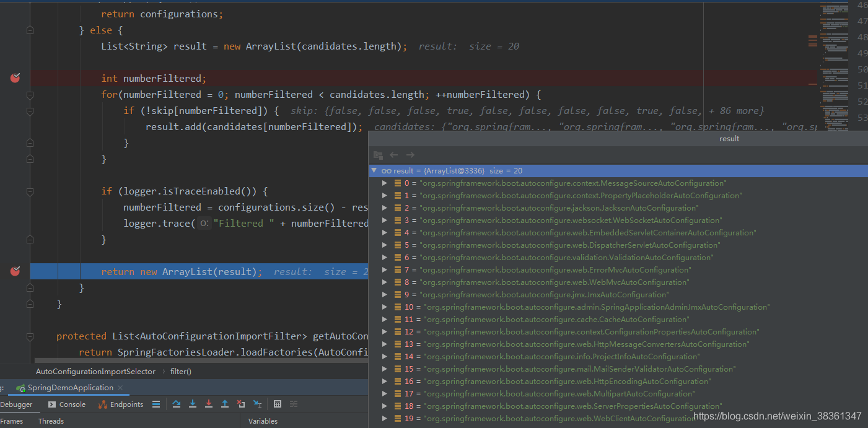The width and height of the screenshot is (868, 428).
Task: Open the Frames tab
Action: 12,421
